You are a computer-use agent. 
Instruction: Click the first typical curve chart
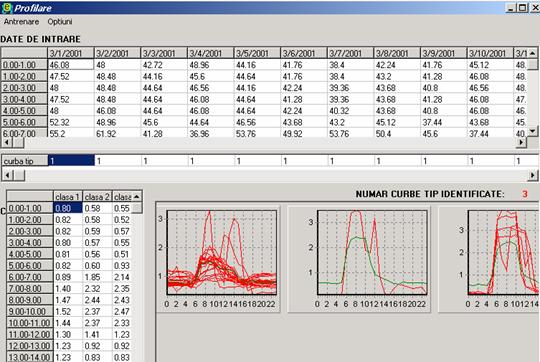[x=218, y=257]
